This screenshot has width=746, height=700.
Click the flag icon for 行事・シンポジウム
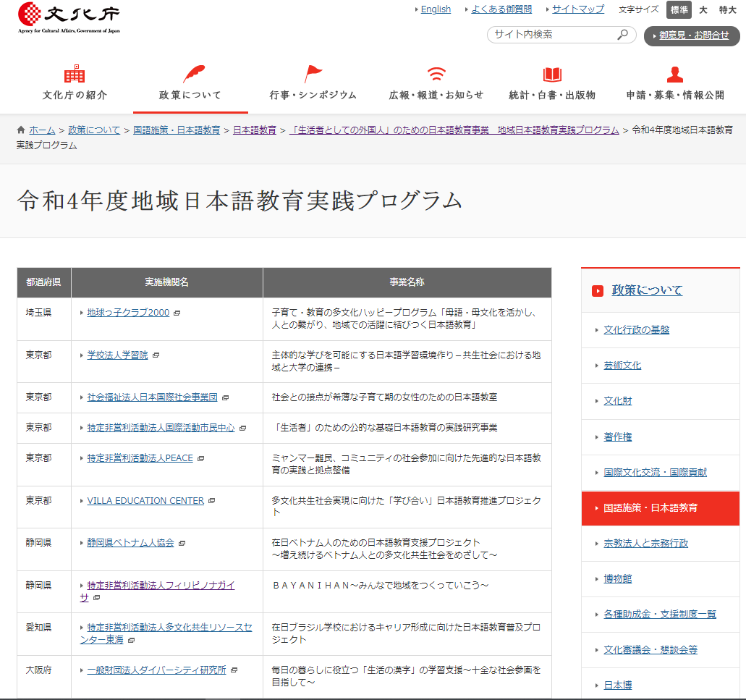tap(313, 74)
